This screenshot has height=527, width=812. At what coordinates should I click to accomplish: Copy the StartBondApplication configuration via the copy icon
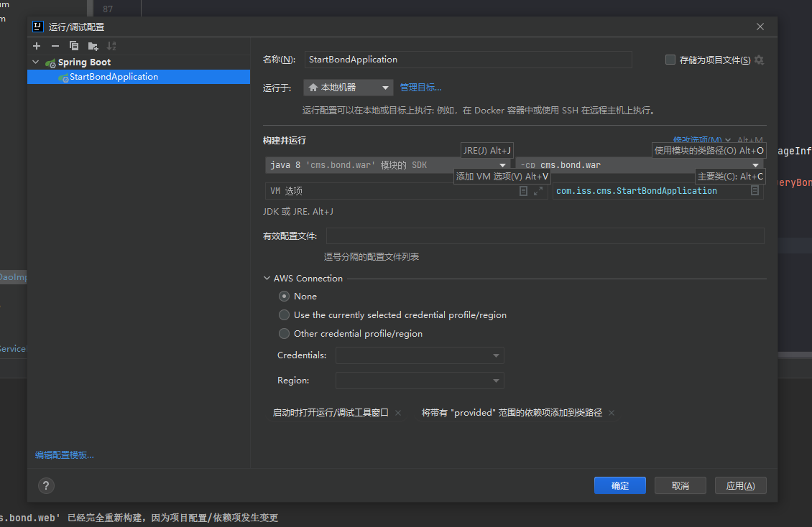coord(74,45)
